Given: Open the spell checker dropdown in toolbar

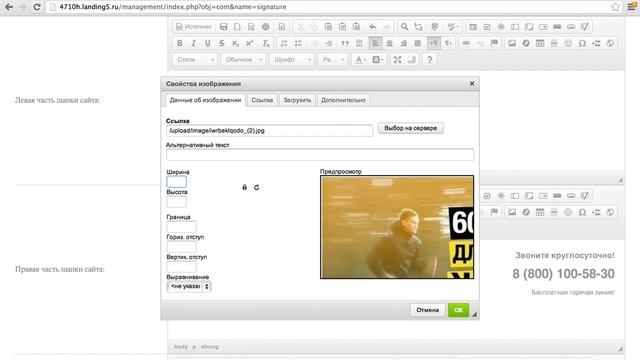Looking at the screenshot, I should click(x=453, y=27).
